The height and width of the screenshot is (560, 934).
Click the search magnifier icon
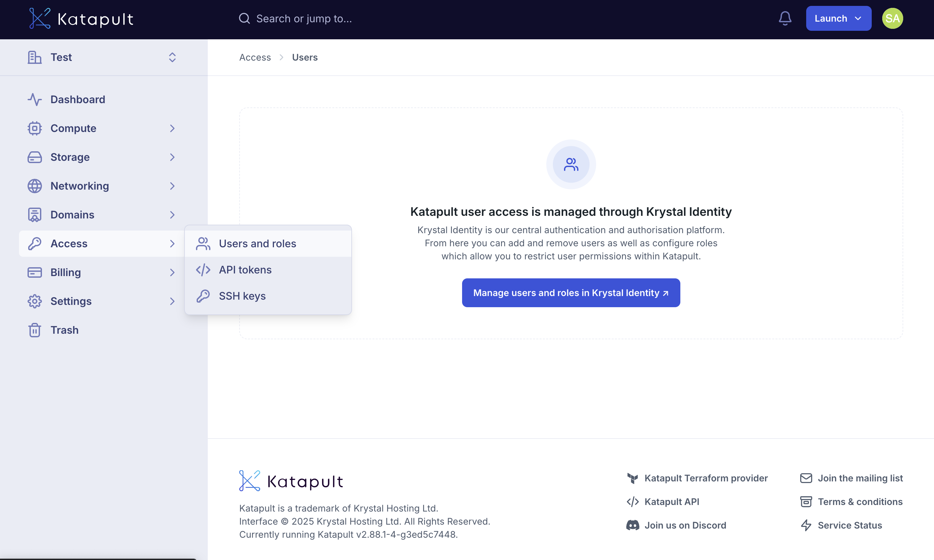point(244,18)
